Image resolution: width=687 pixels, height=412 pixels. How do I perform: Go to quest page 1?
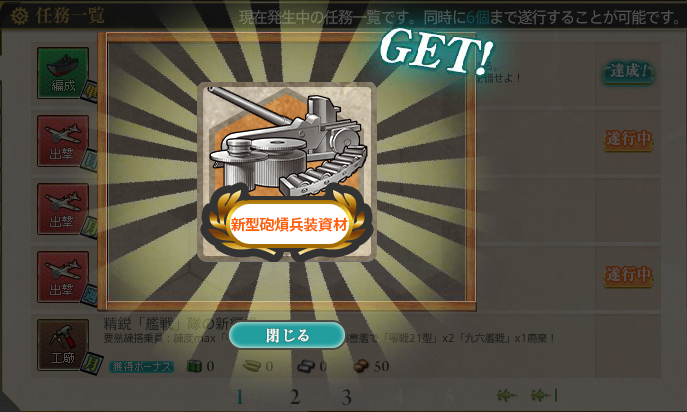pos(239,397)
